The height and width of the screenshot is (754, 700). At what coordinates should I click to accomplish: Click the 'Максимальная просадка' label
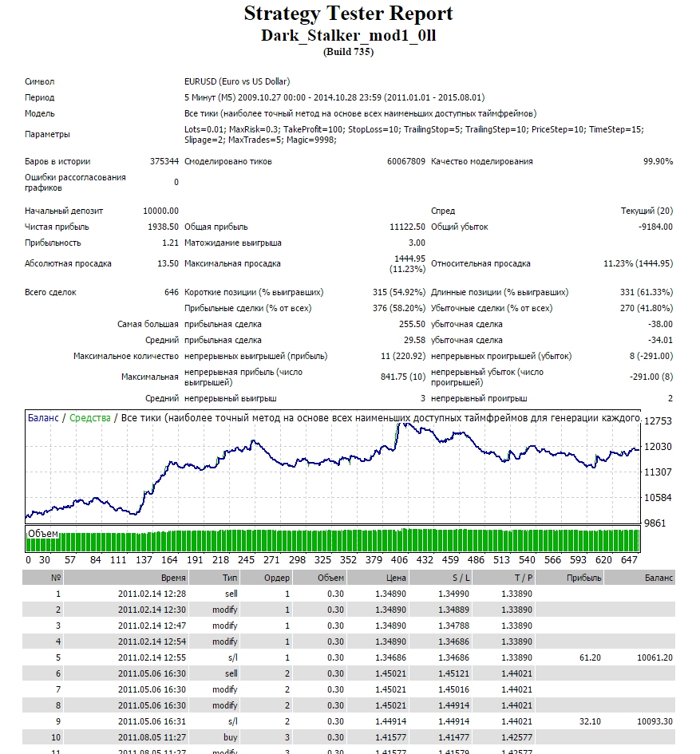coord(232,263)
